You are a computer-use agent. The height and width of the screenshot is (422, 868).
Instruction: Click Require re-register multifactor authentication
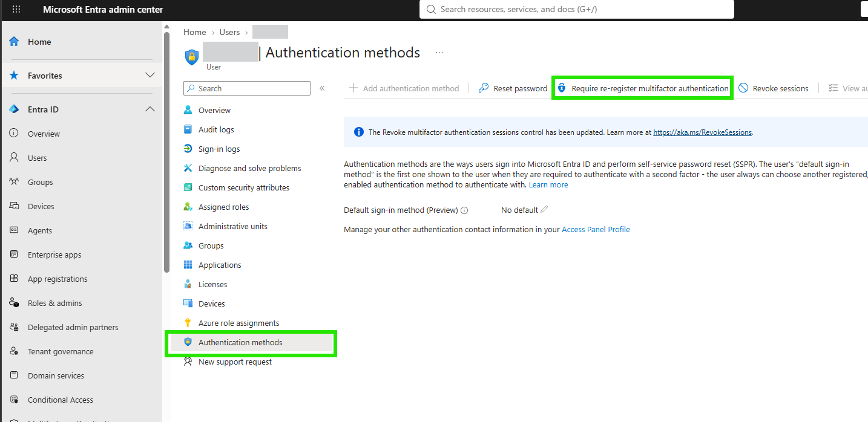pyautogui.click(x=643, y=88)
